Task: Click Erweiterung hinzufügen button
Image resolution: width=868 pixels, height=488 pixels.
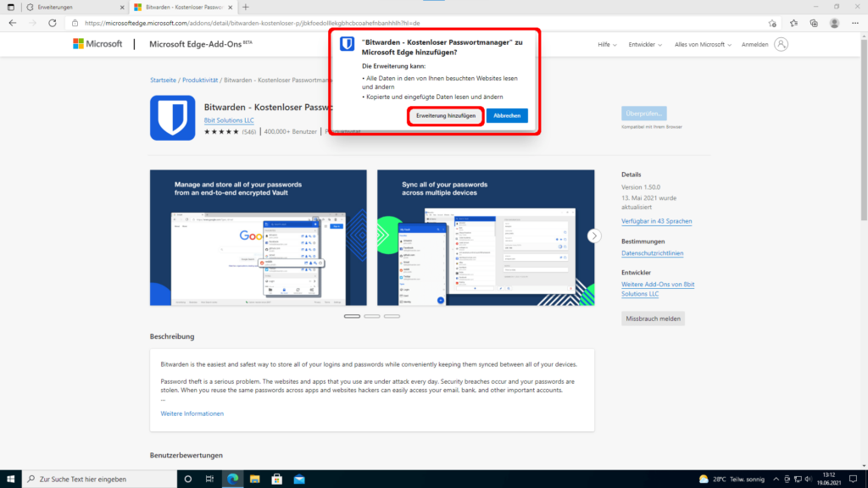Action: [446, 115]
